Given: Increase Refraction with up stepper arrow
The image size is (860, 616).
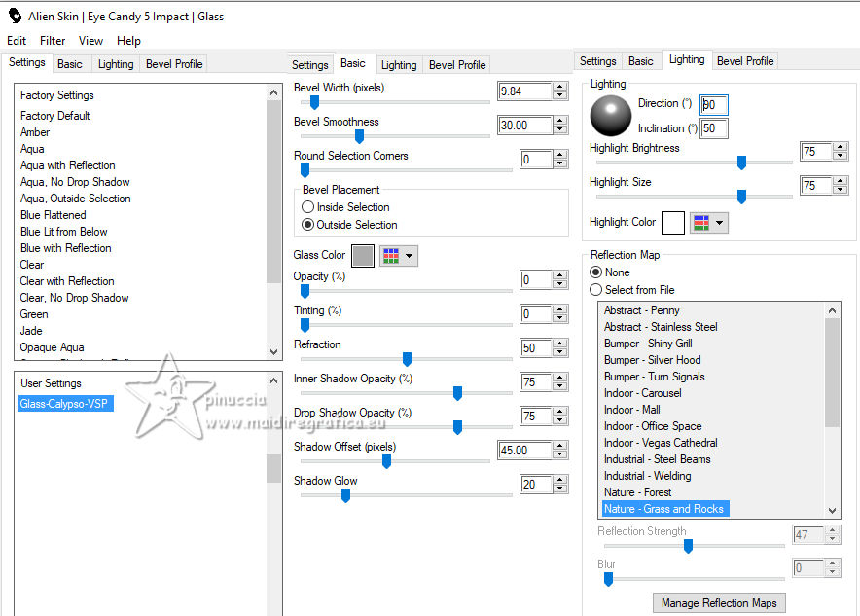Looking at the screenshot, I should [560, 344].
